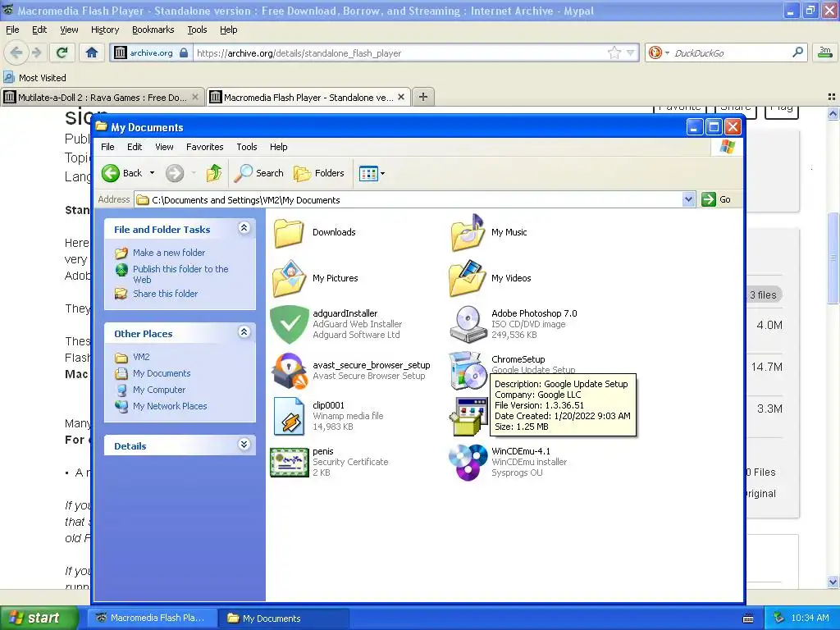Click the system tray clock
The image size is (840, 630).
click(810, 618)
